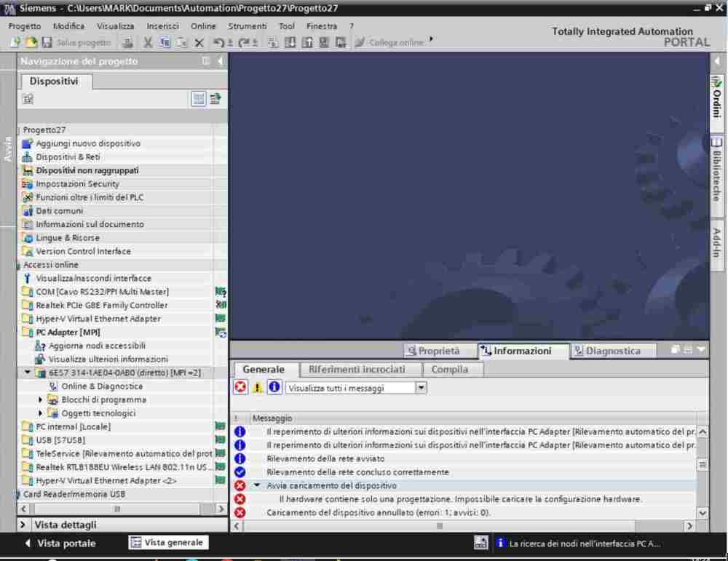Click message list scroll down arrow
Viewport: 728px width, 561px height.
point(703,513)
